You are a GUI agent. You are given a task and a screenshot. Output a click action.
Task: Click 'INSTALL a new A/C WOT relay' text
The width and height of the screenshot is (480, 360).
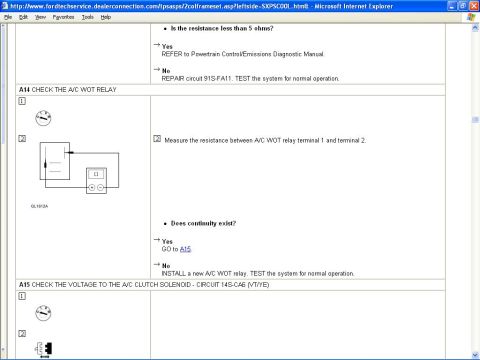click(204, 274)
